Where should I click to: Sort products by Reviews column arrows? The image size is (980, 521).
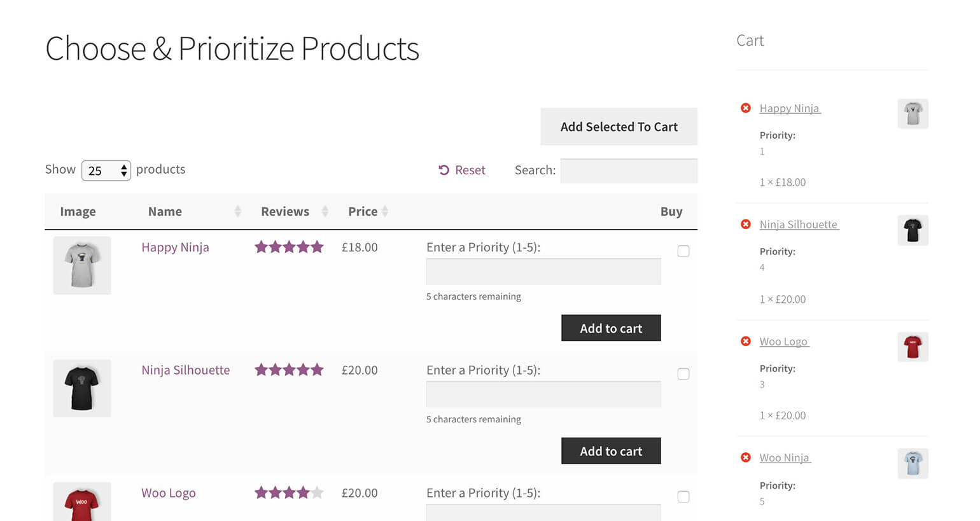pyautogui.click(x=325, y=211)
